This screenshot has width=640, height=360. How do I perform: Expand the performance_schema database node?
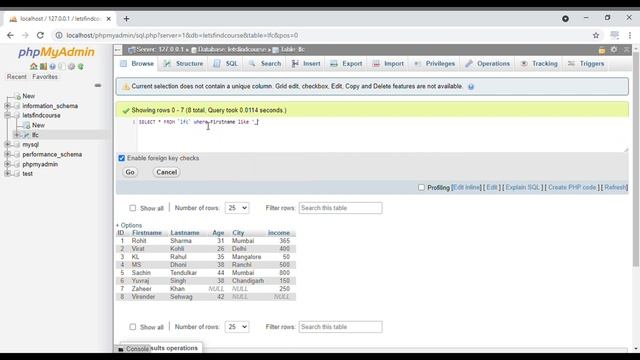pos(7,154)
